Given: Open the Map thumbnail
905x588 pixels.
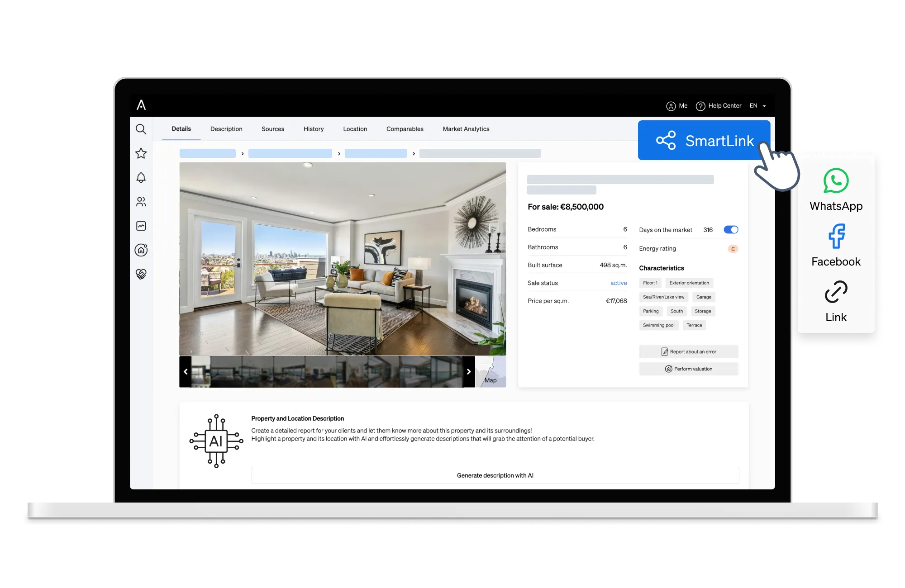Looking at the screenshot, I should click(x=491, y=372).
